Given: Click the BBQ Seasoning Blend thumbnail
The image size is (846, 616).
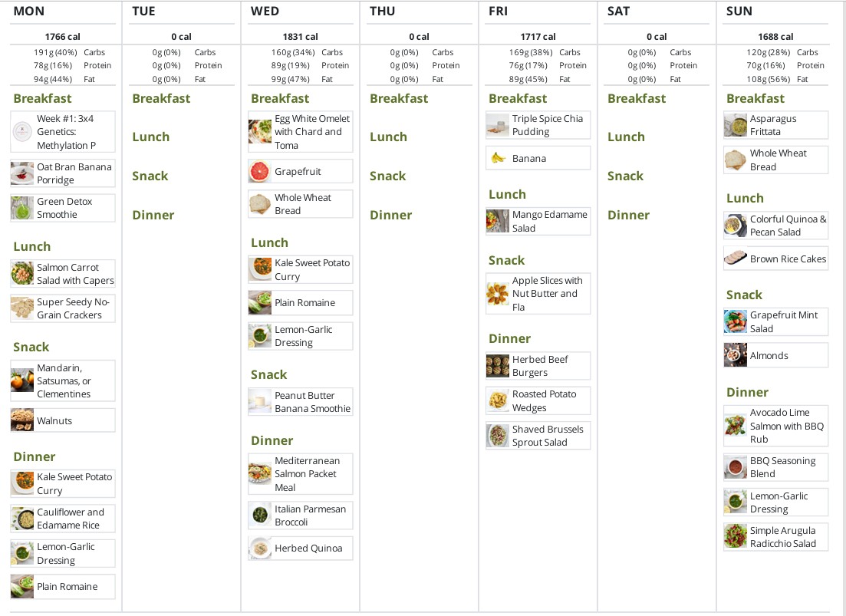Looking at the screenshot, I should [736, 467].
